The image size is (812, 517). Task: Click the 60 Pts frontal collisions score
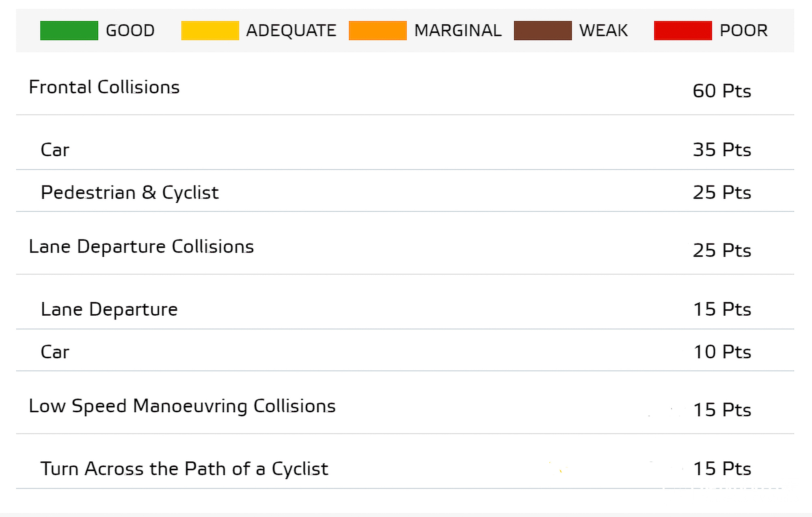tap(721, 91)
